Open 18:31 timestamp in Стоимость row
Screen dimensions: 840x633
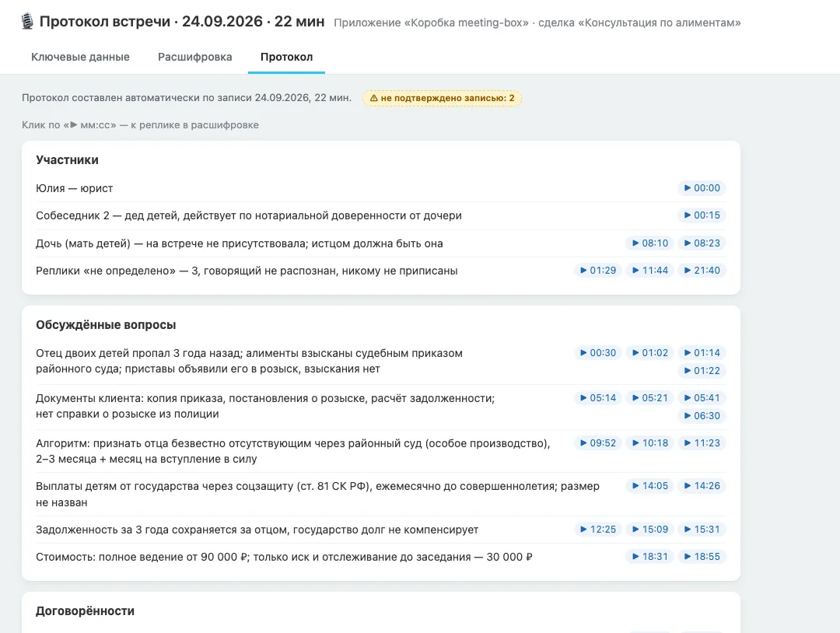pyautogui.click(x=649, y=557)
